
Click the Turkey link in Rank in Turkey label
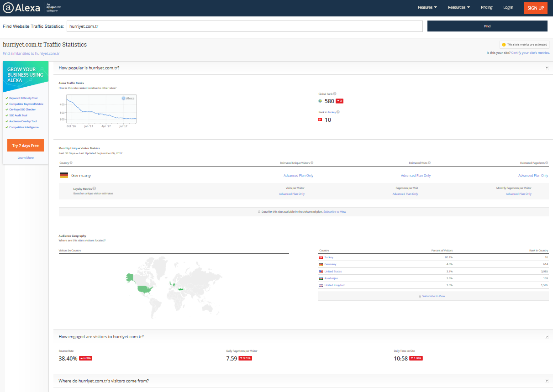(332, 112)
